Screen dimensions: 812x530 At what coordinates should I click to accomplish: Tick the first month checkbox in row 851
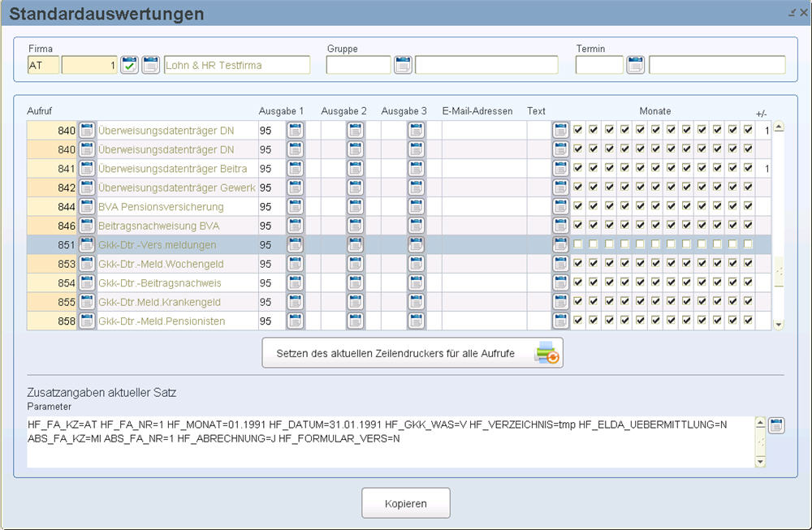[x=578, y=243]
